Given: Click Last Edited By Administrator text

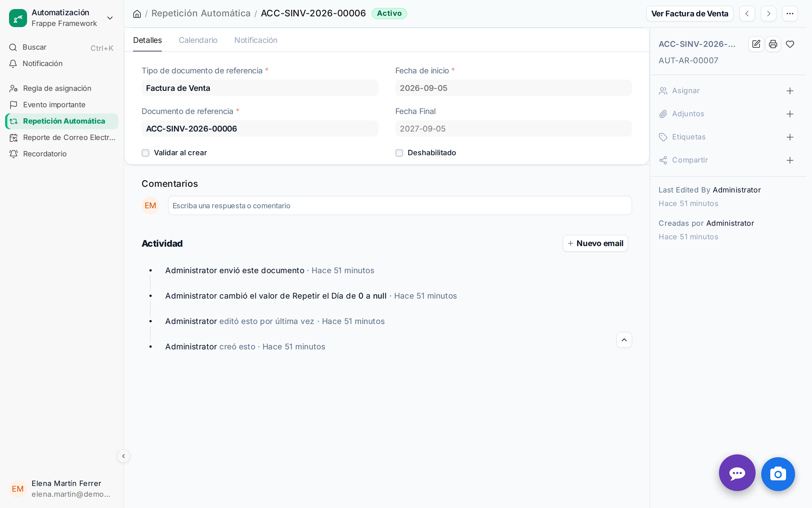Looking at the screenshot, I should [710, 190].
